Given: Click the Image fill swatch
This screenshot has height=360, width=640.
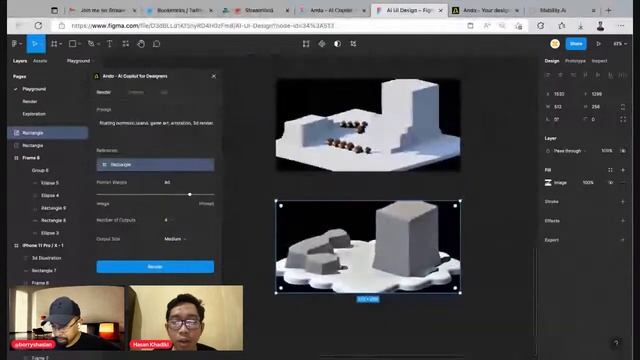Looking at the screenshot, I should tap(548, 183).
